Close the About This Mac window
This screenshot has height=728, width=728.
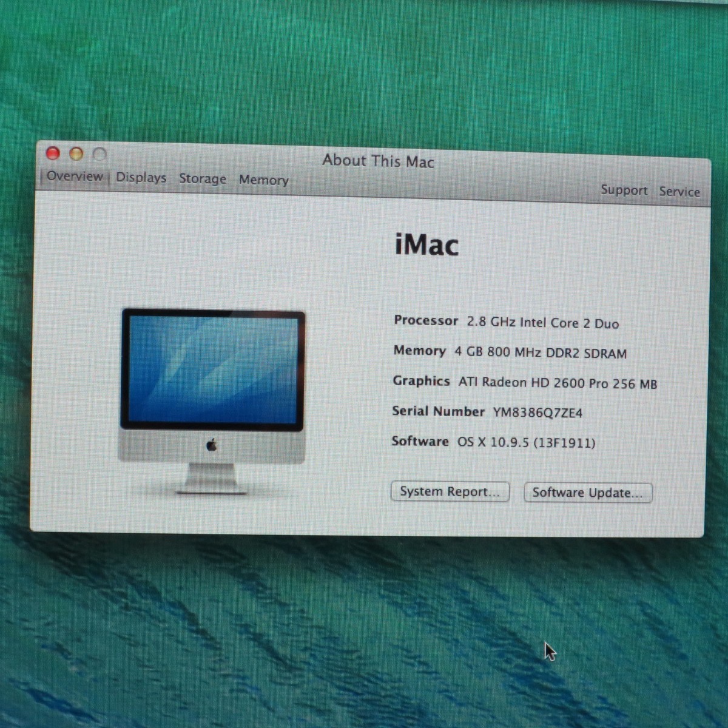click(53, 153)
